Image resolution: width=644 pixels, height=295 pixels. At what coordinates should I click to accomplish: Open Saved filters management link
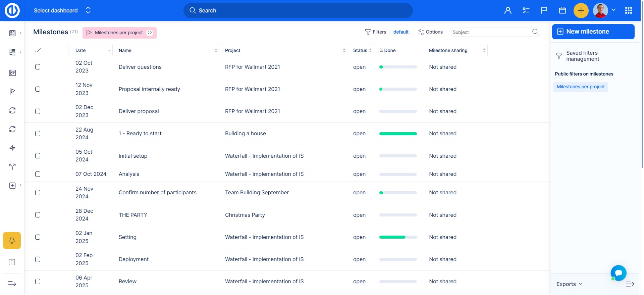point(582,56)
